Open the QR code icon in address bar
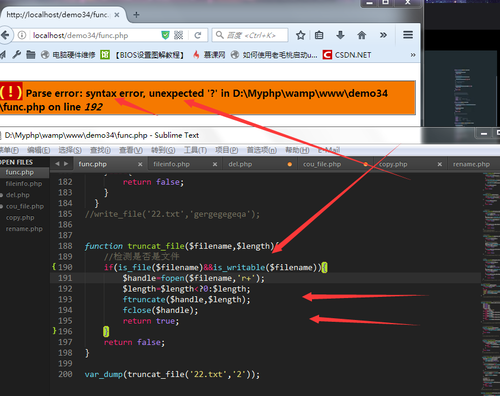Screen dimensions: 500x396 point(179,35)
